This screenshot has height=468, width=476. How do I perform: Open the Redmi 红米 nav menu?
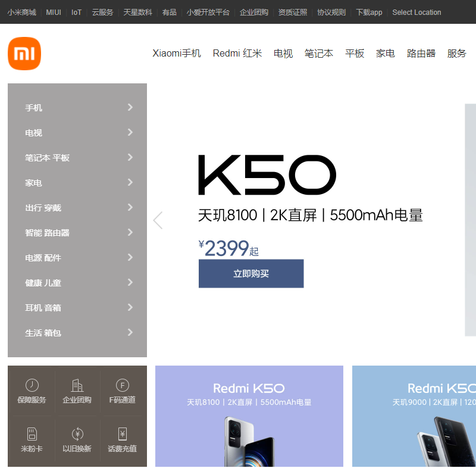pos(237,54)
